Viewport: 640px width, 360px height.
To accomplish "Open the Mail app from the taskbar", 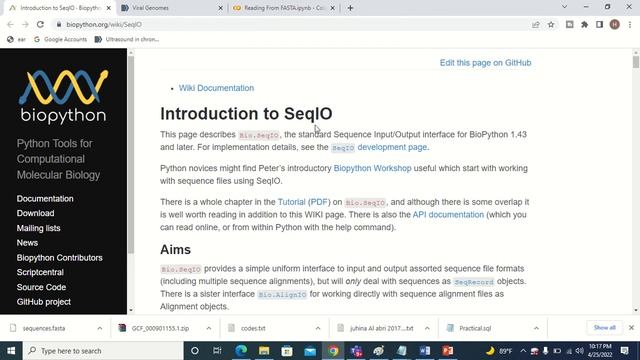I will coord(310,351).
